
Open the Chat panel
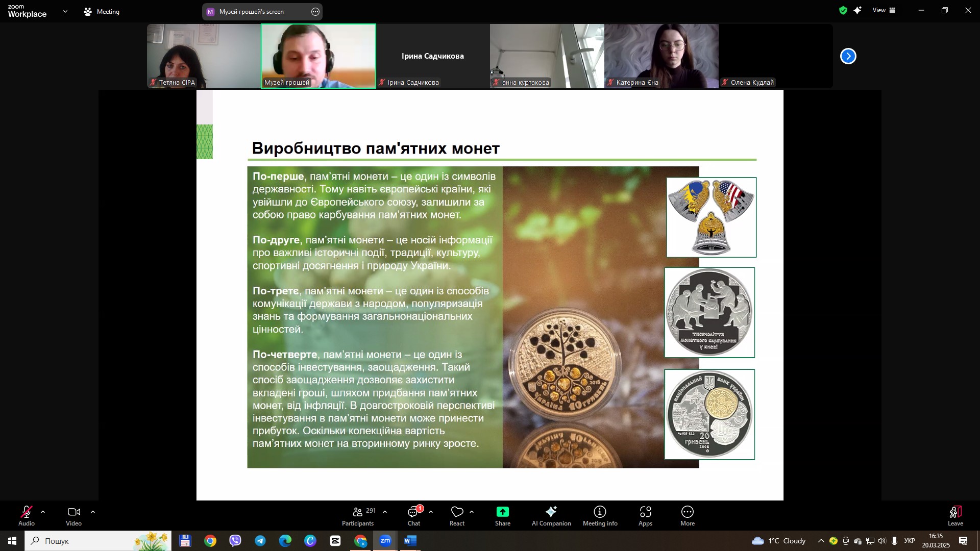coord(414,516)
